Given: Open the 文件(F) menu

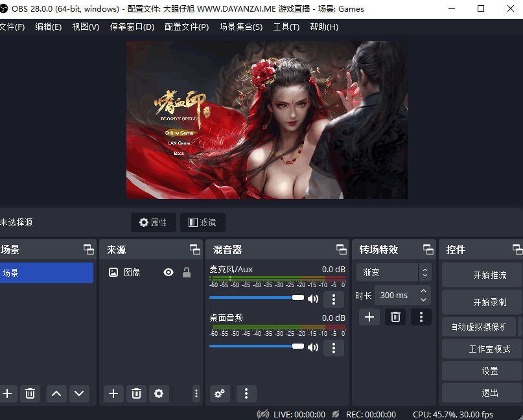Looking at the screenshot, I should tap(12, 27).
